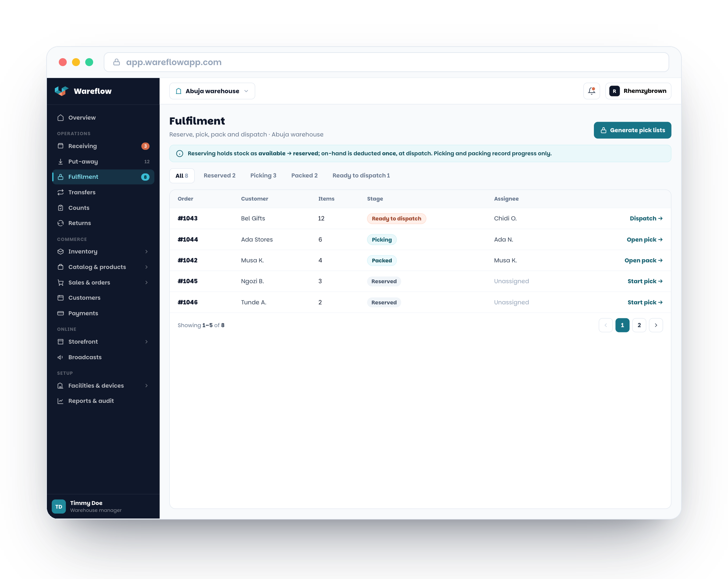Click the address bar padlock icon
Viewport: 728px width, 579px height.
117,62
